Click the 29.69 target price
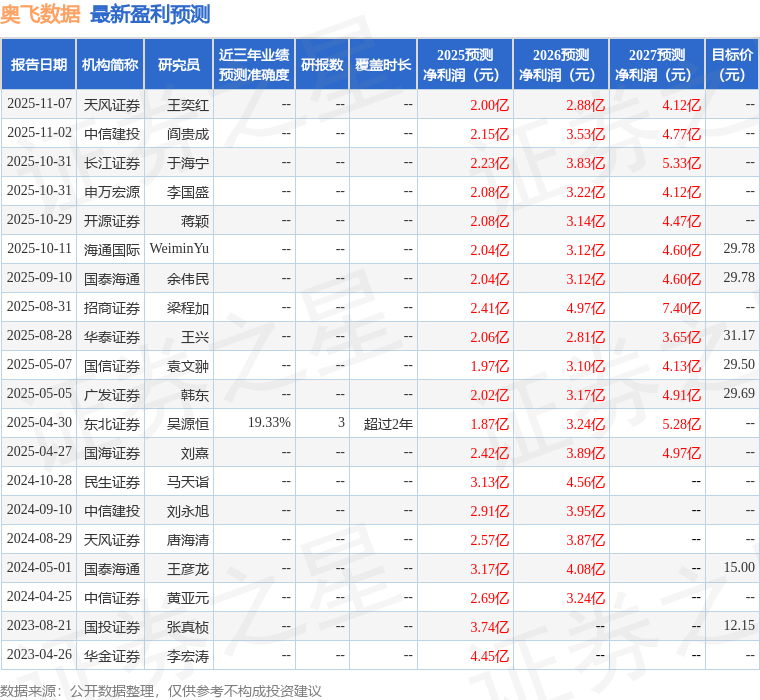Image resolution: width=760 pixels, height=700 pixels. 739,394
